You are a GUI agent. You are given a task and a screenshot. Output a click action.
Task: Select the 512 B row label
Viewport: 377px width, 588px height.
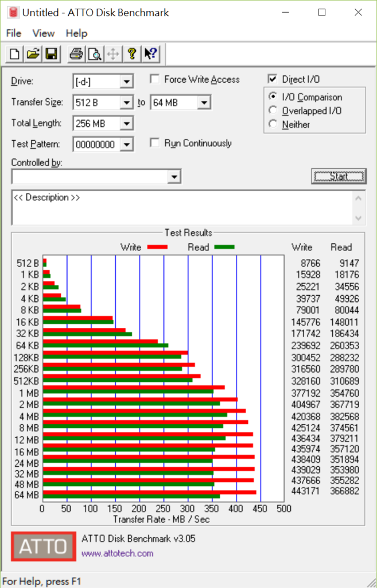point(28,263)
